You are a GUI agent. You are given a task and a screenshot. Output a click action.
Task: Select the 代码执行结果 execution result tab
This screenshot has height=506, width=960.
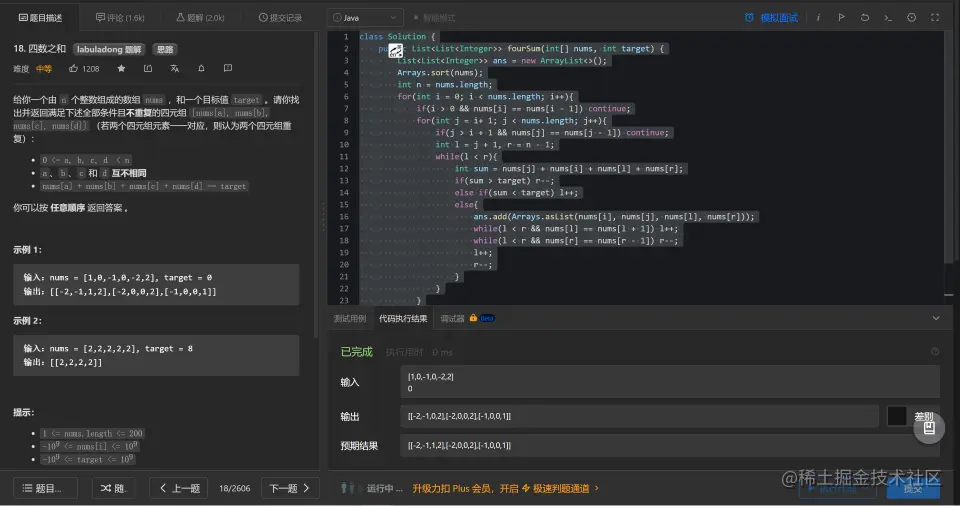tap(403, 319)
